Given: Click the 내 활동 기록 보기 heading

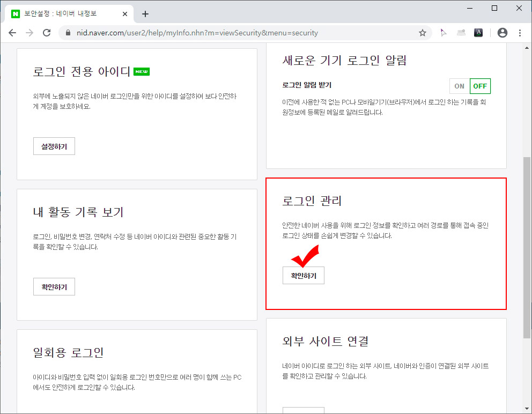Looking at the screenshot, I should pos(78,212).
